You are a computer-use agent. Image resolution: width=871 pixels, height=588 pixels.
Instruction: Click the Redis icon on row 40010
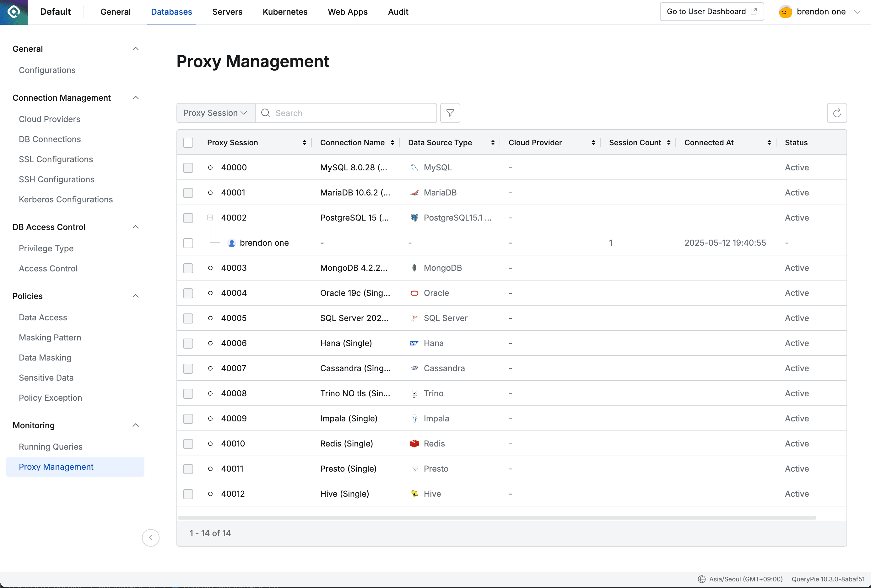(x=414, y=443)
